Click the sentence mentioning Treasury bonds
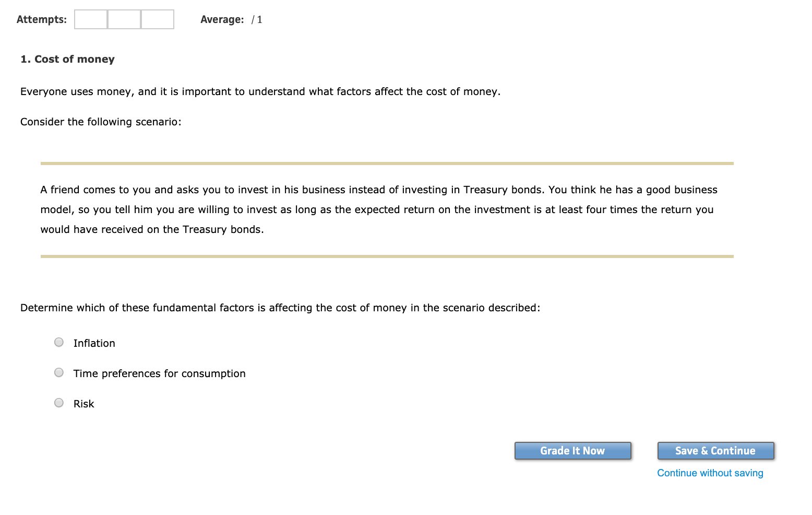Image resolution: width=812 pixels, height=515 pixels. pos(378,190)
